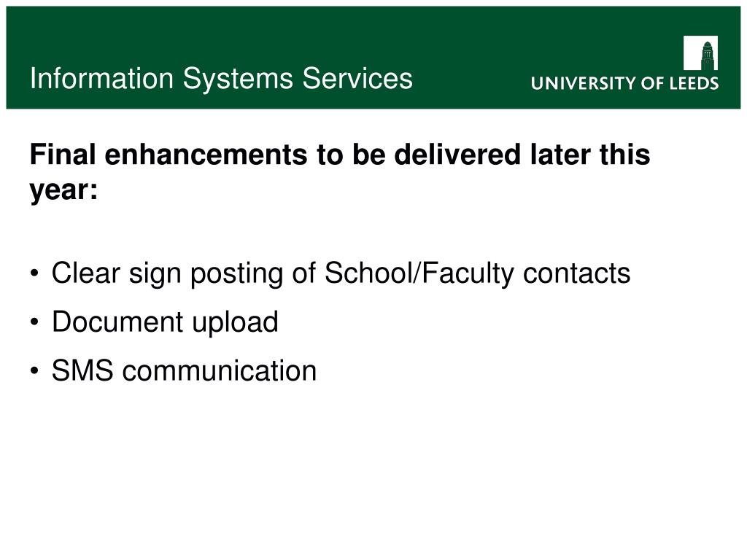Click the word Information in the banner title
This screenshot has height=560, width=747.
tap(101, 78)
